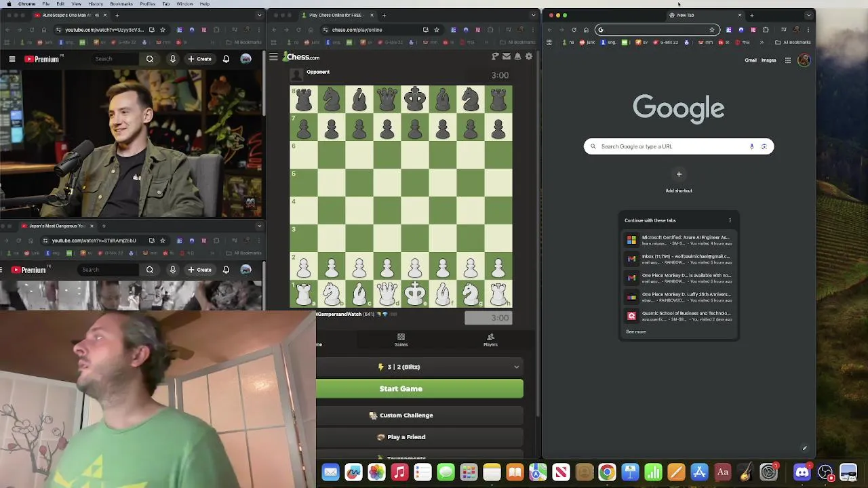This screenshot has width=868, height=488.
Task: Click YouTube search field in top window
Action: pyautogui.click(x=115, y=59)
